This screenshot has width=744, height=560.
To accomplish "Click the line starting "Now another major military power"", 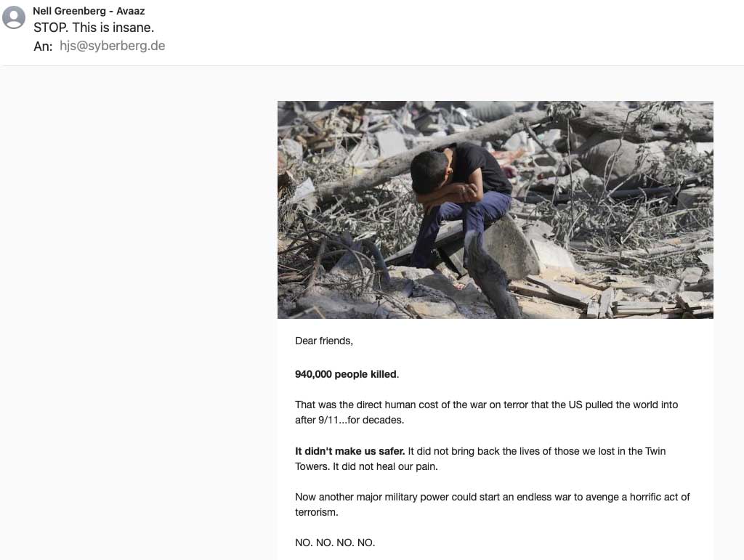I will click(492, 497).
